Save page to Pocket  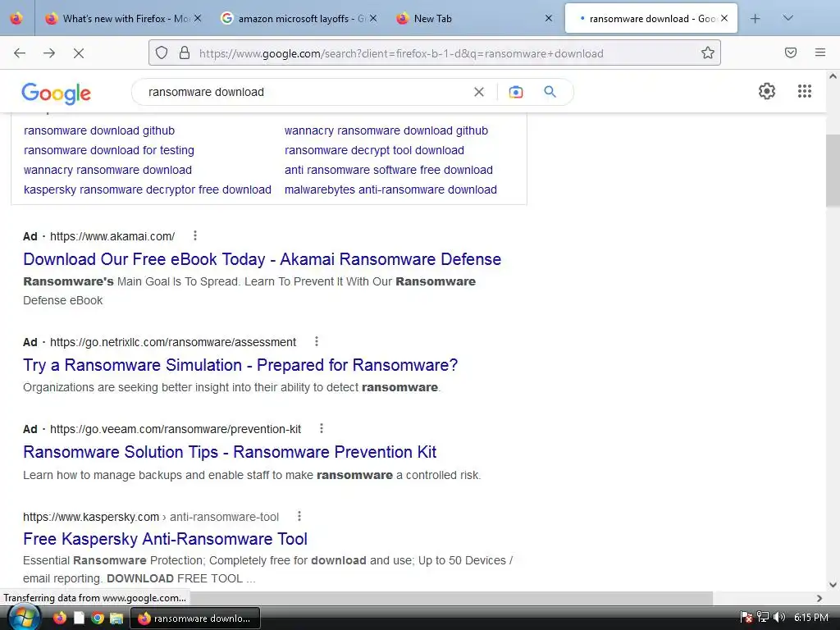pos(791,52)
